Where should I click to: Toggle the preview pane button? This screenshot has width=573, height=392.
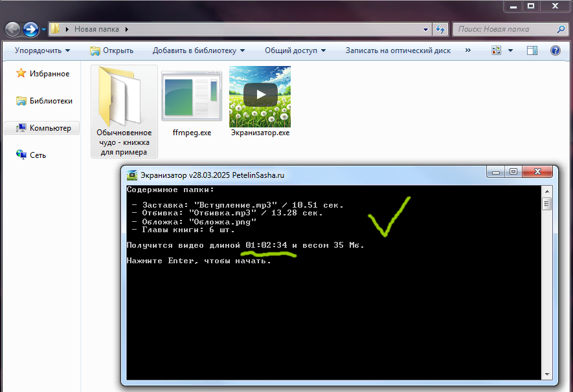click(x=532, y=50)
